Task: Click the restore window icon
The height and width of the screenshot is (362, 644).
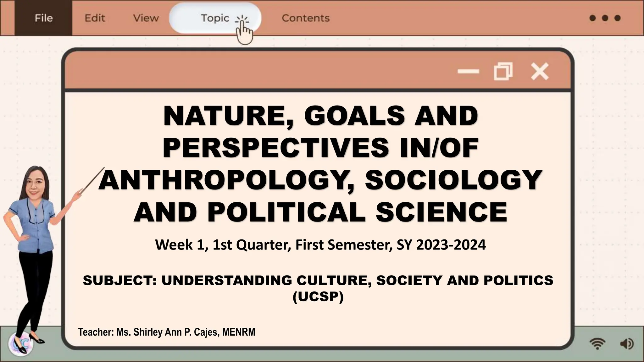Action: click(503, 71)
